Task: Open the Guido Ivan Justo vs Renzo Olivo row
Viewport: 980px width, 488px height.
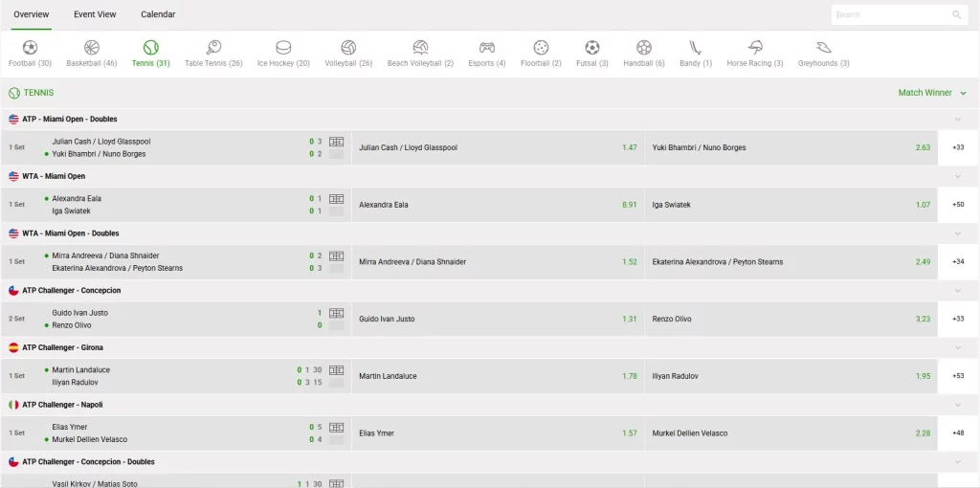Action: click(x=176, y=319)
